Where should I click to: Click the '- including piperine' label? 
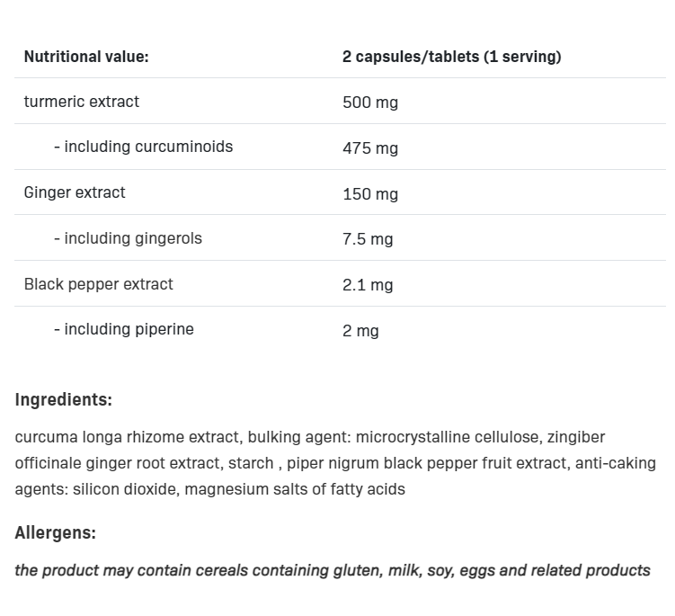[x=124, y=329]
